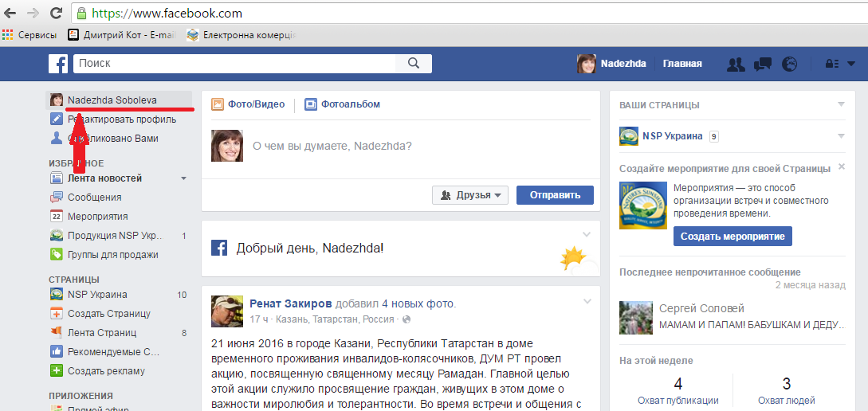Screen dimensions: 868x411
Task: Collapse the ВАШИ СТРАНИЦЫ panel arrow
Action: pos(842,104)
